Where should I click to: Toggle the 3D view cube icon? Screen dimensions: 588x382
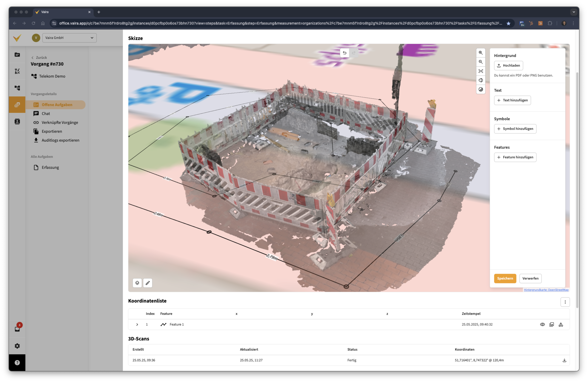point(481,80)
